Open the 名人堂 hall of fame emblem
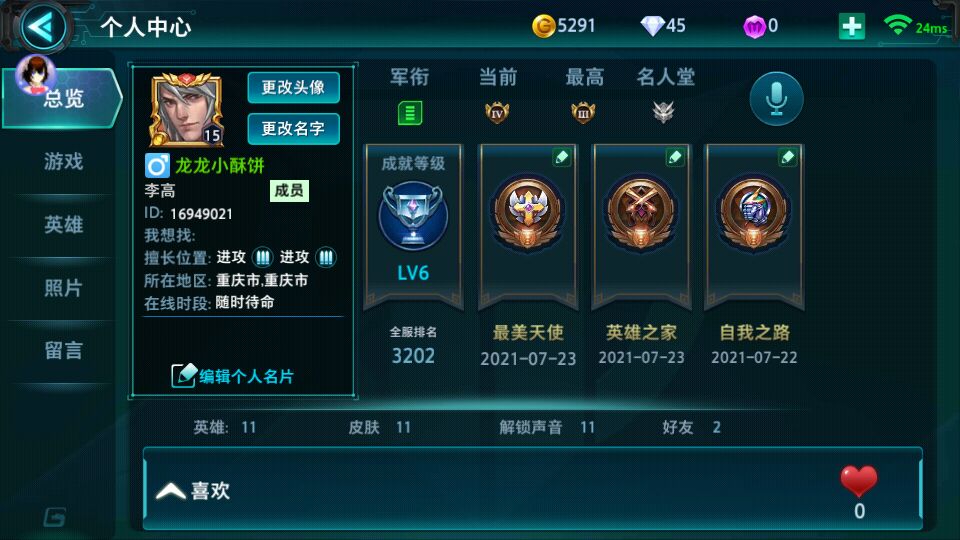The image size is (960, 540). 664,112
